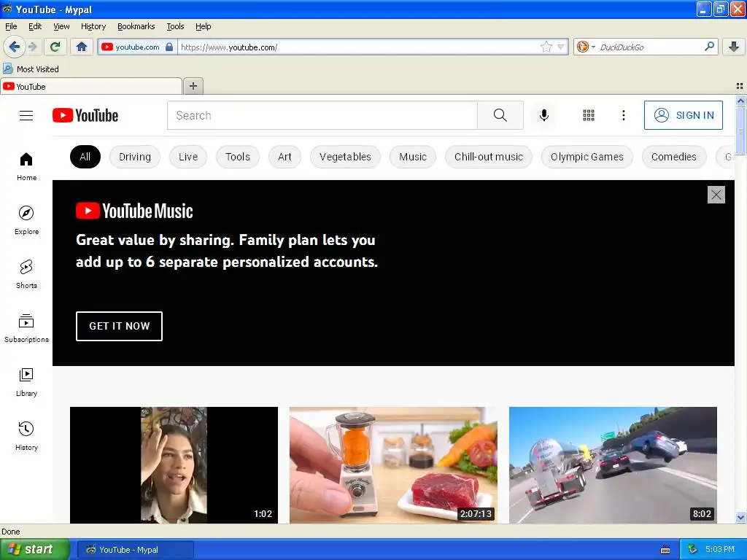Click the browser Back arrow
This screenshot has width=747, height=560.
tap(14, 47)
